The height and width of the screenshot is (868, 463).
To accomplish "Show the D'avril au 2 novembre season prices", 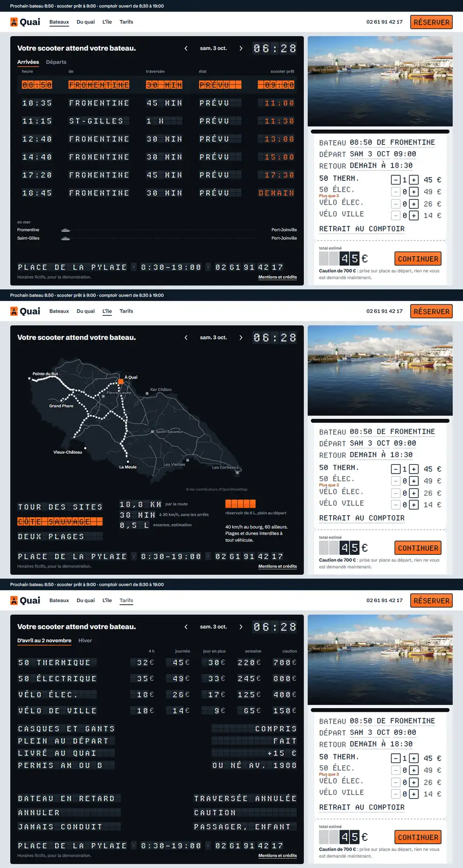I will [44, 641].
